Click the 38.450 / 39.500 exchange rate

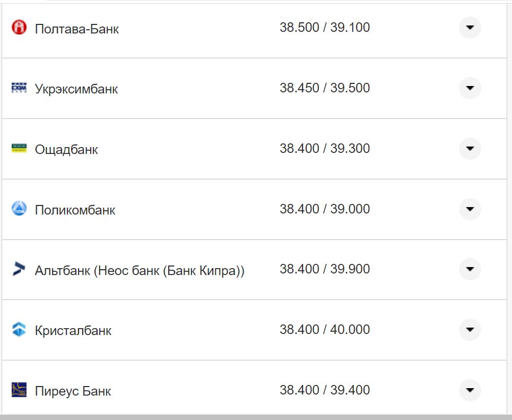point(325,88)
